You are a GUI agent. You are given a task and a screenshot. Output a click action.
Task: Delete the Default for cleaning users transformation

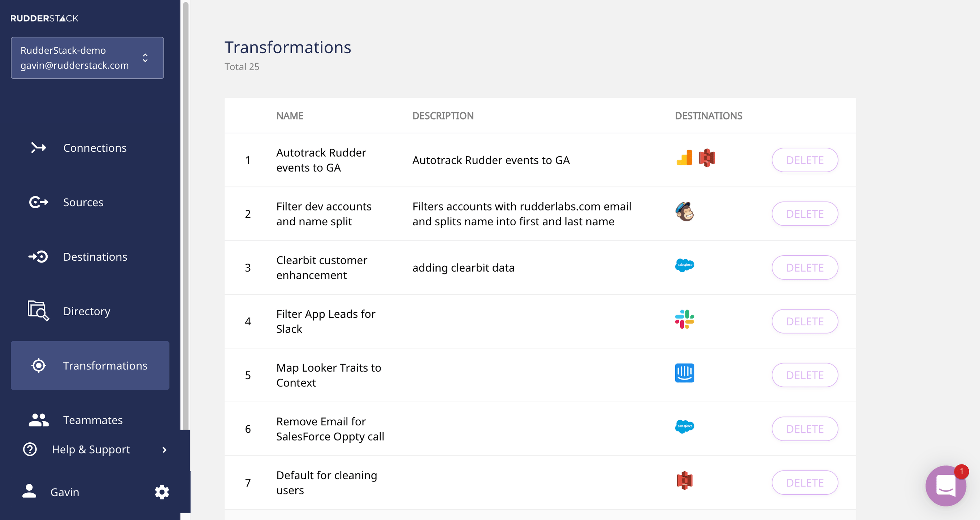(805, 482)
